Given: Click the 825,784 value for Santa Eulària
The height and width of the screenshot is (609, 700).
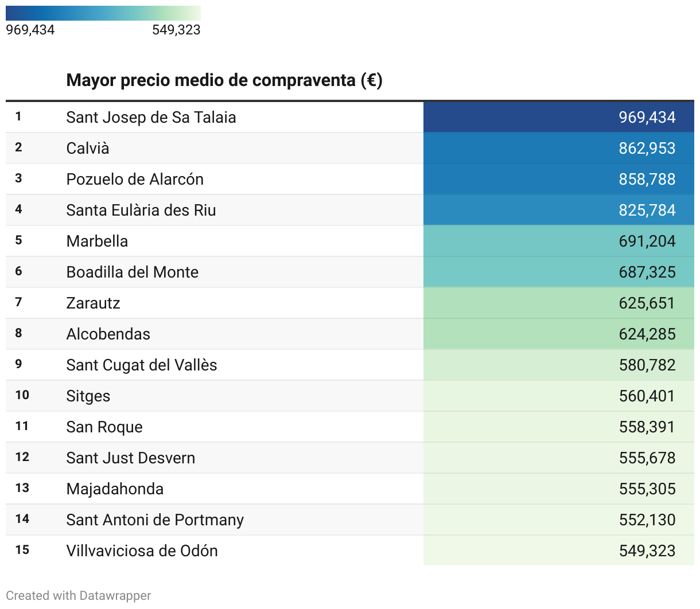Looking at the screenshot, I should (647, 210).
